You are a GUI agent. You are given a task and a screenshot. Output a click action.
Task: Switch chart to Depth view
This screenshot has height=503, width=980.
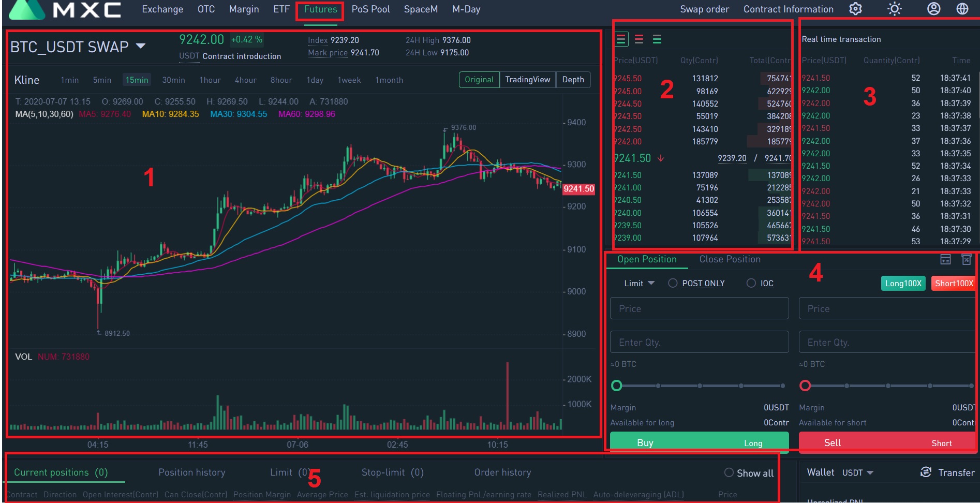tap(573, 80)
